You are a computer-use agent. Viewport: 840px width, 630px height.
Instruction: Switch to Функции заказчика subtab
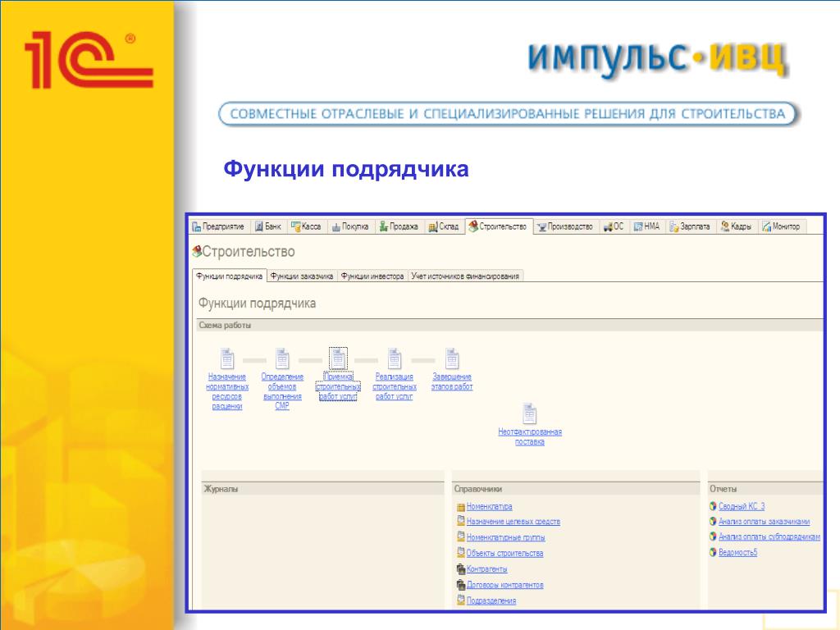[x=302, y=276]
